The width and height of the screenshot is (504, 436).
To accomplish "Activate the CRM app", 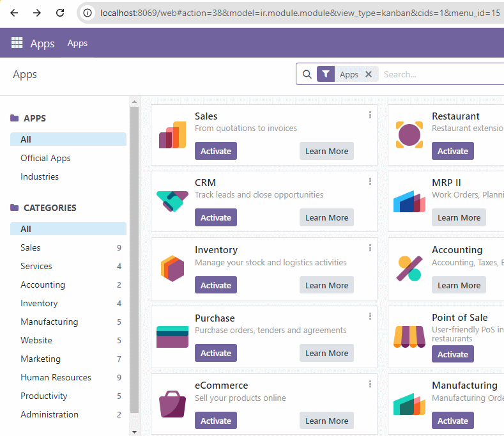I will pos(216,217).
